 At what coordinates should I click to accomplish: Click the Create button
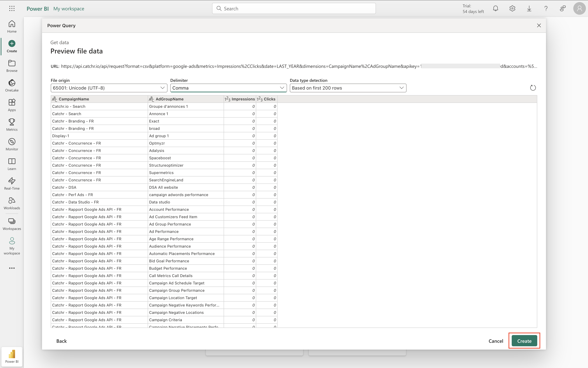click(x=524, y=341)
